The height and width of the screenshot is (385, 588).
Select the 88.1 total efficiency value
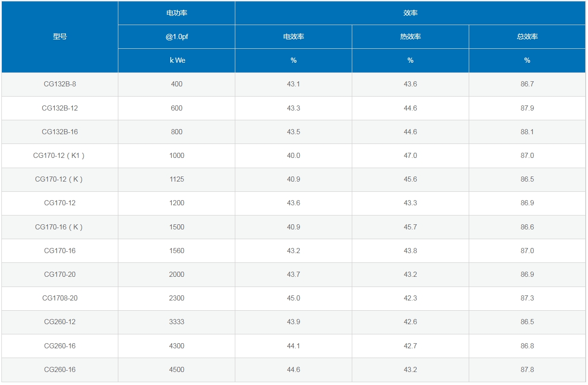[527, 132]
